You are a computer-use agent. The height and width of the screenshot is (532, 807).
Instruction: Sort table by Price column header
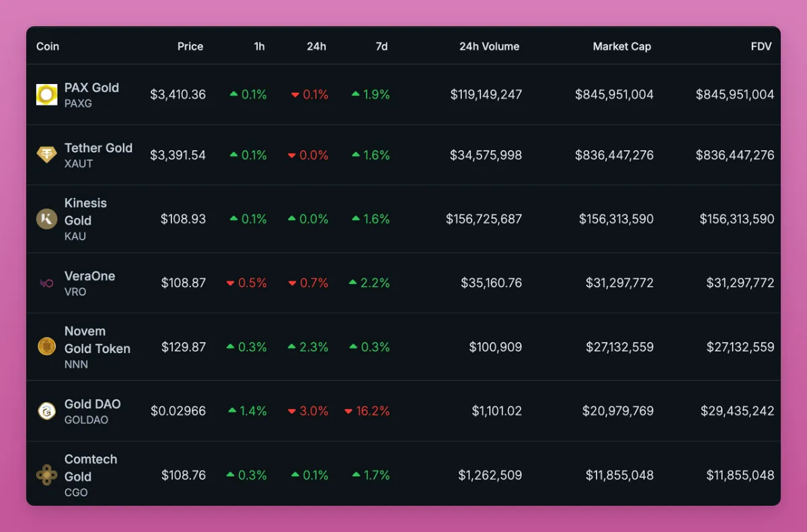point(190,46)
